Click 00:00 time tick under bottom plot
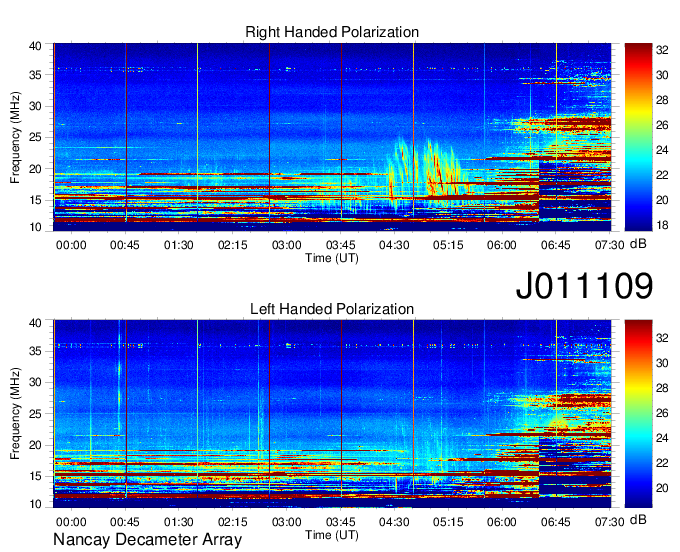 (x=71, y=522)
